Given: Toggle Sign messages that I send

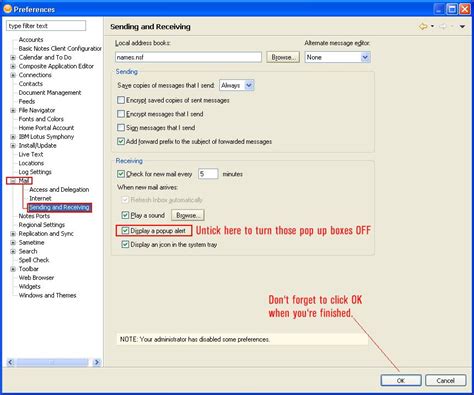Looking at the screenshot, I should coord(121,128).
